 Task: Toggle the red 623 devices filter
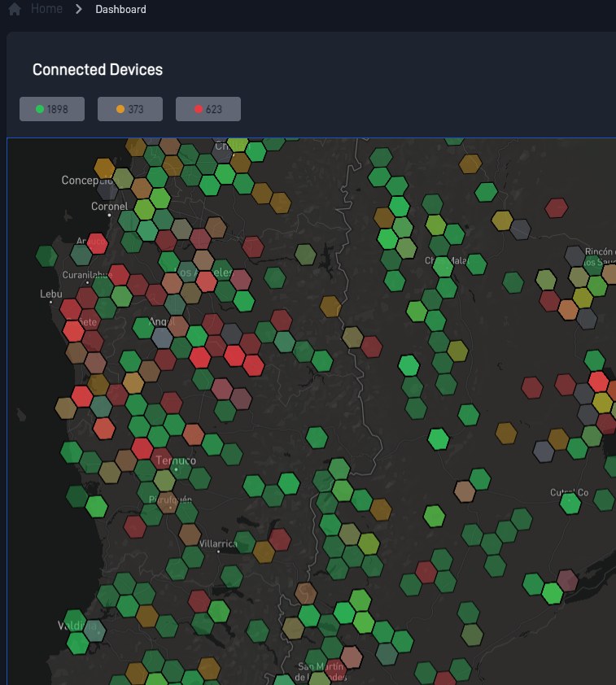coord(208,109)
